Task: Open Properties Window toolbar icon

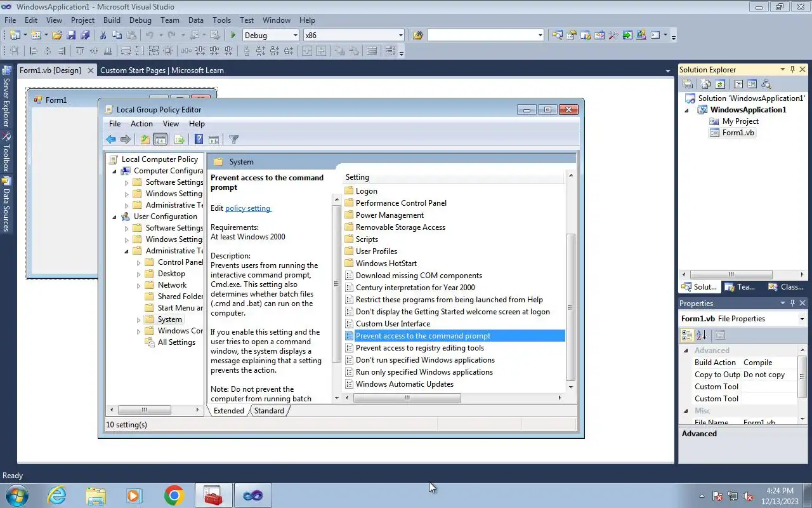Action: coord(572,36)
